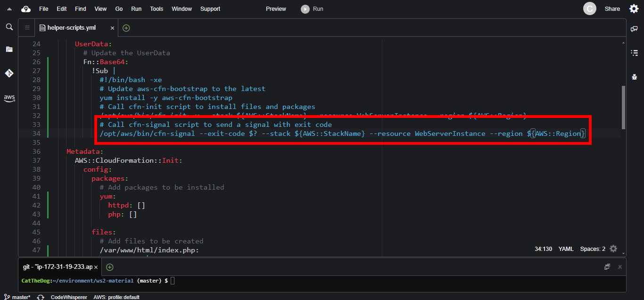Click the git sync icon in status bar
644x300 pixels.
click(x=41, y=297)
